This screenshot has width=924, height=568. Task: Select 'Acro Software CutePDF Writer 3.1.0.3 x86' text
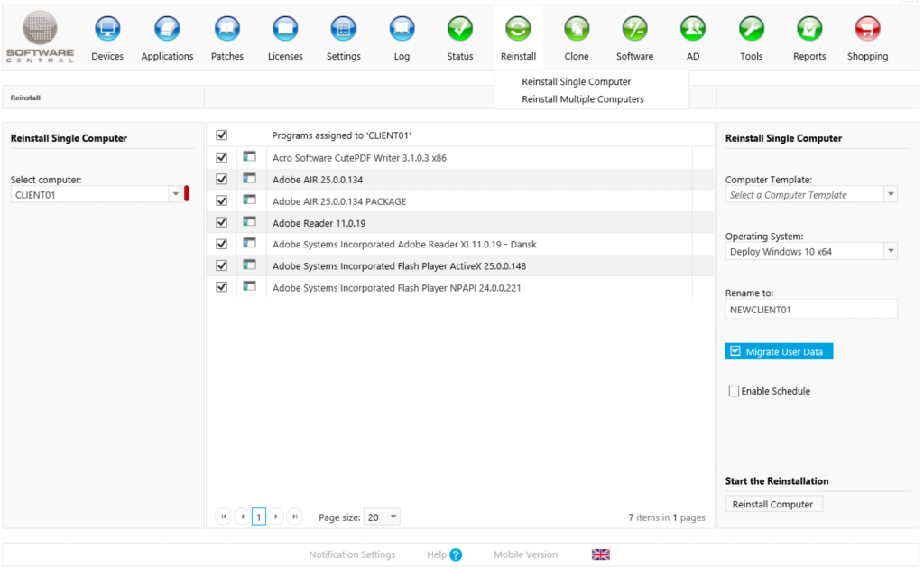point(359,157)
